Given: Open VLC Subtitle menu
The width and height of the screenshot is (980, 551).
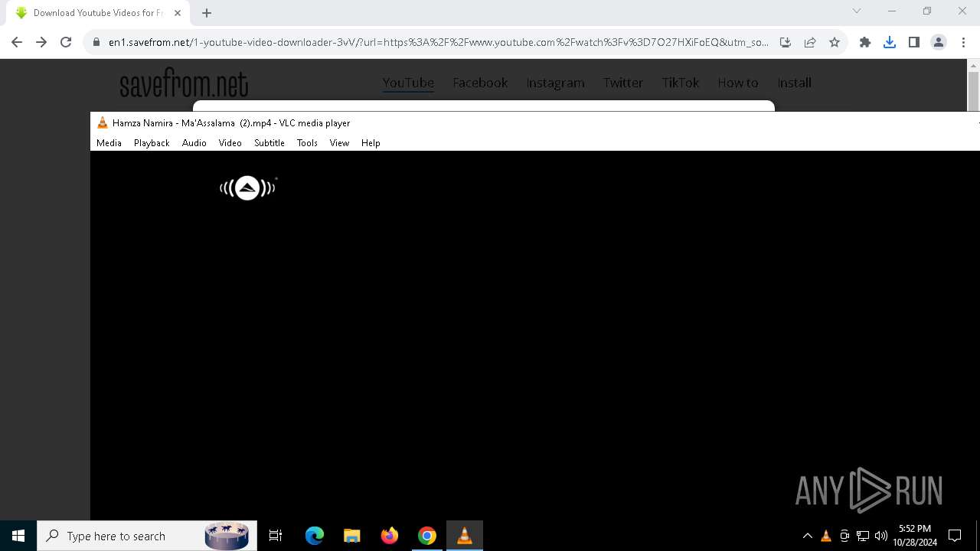Looking at the screenshot, I should pos(269,143).
